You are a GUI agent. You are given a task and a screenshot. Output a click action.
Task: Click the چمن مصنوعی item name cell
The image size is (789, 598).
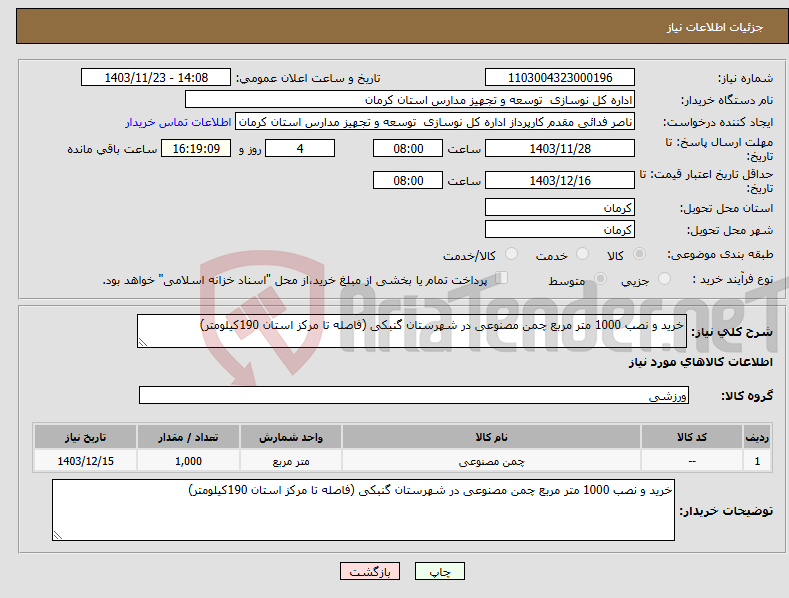[491, 461]
